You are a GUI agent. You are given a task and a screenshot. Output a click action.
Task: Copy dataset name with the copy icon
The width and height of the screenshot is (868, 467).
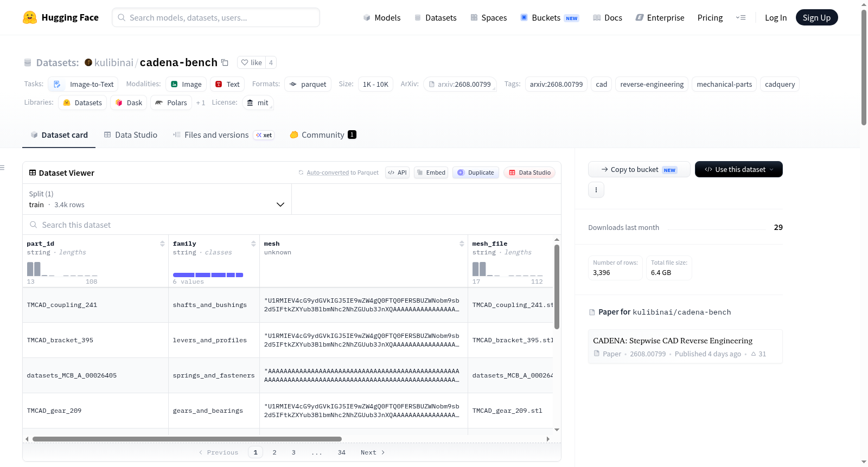coord(225,62)
